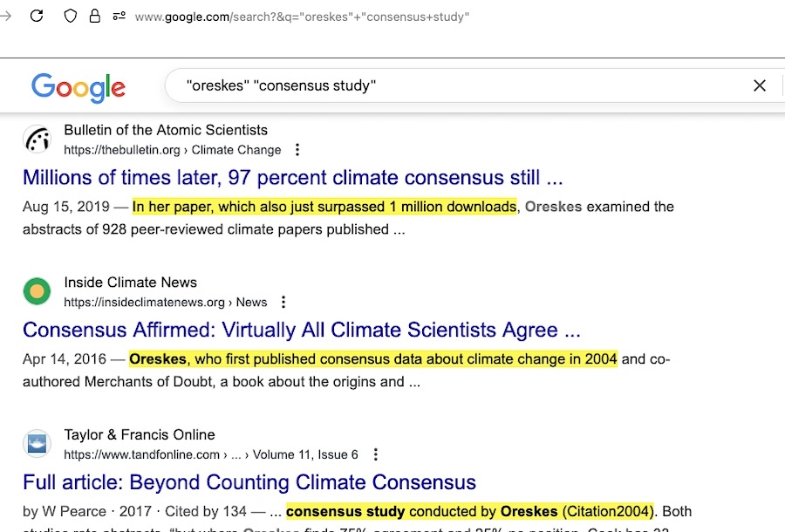Click the insideclimatenews.org News breadcrumb
The height and width of the screenshot is (532, 785).
(166, 302)
